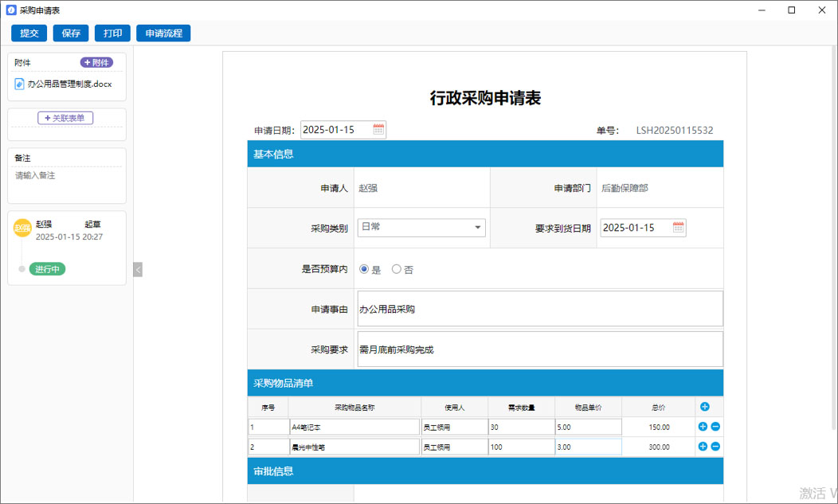This screenshot has width=838, height=504.
Task: Click the +附件 button to add attachment
Action: point(96,63)
